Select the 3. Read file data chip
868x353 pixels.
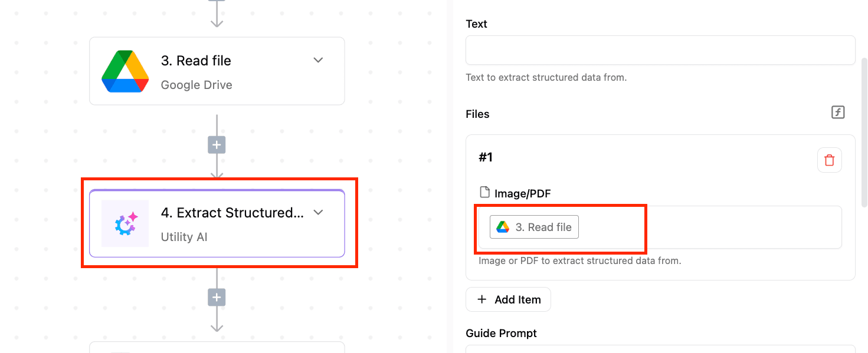(x=534, y=227)
